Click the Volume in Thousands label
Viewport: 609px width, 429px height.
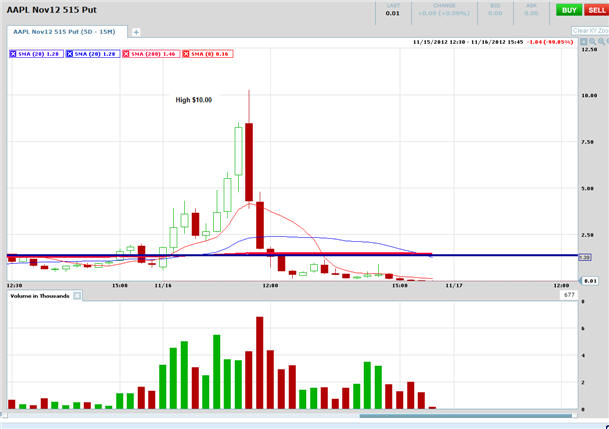pyautogui.click(x=38, y=296)
